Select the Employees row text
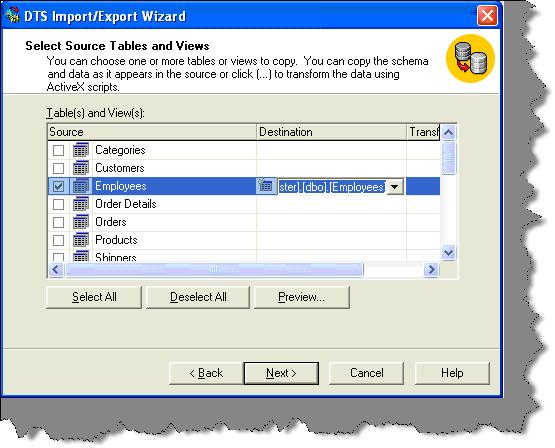 pos(121,186)
